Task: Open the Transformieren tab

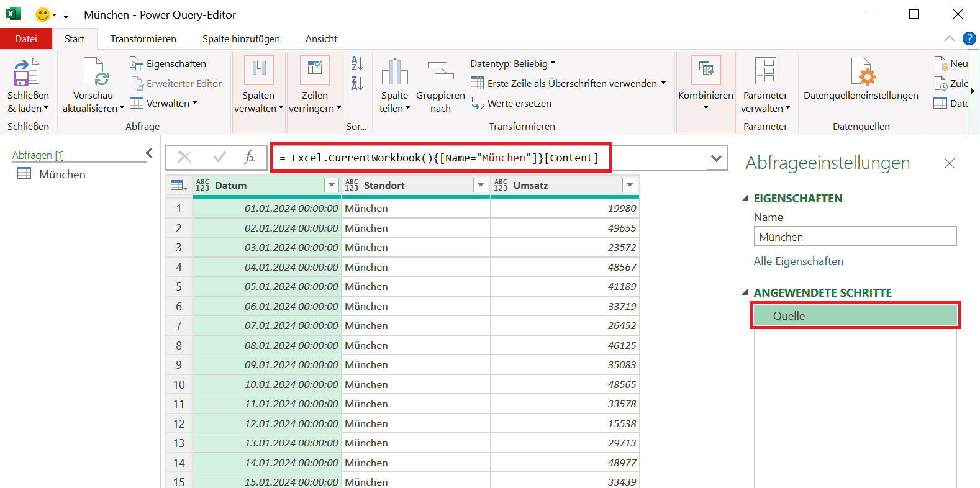Action: click(x=143, y=38)
